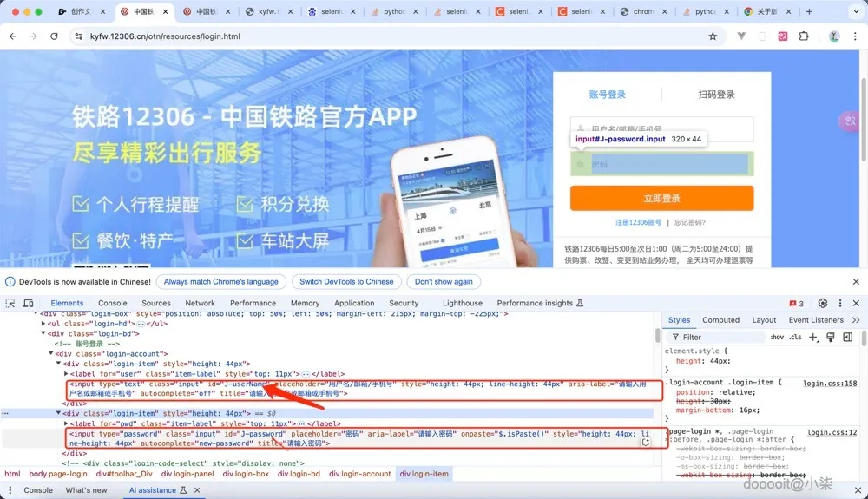This screenshot has width=868, height=499.
Task: Show more tabs in the styles pane
Action: (x=856, y=320)
